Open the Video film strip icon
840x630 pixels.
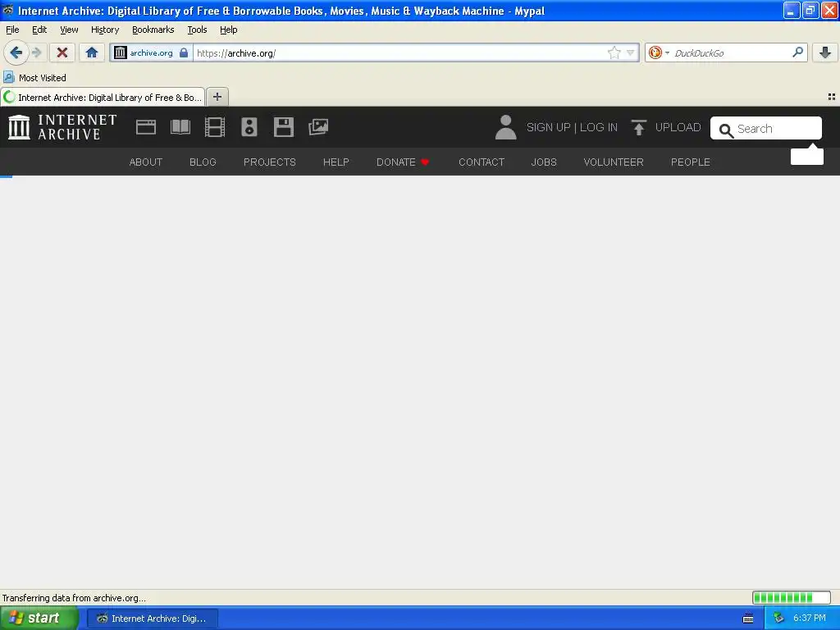[215, 127]
